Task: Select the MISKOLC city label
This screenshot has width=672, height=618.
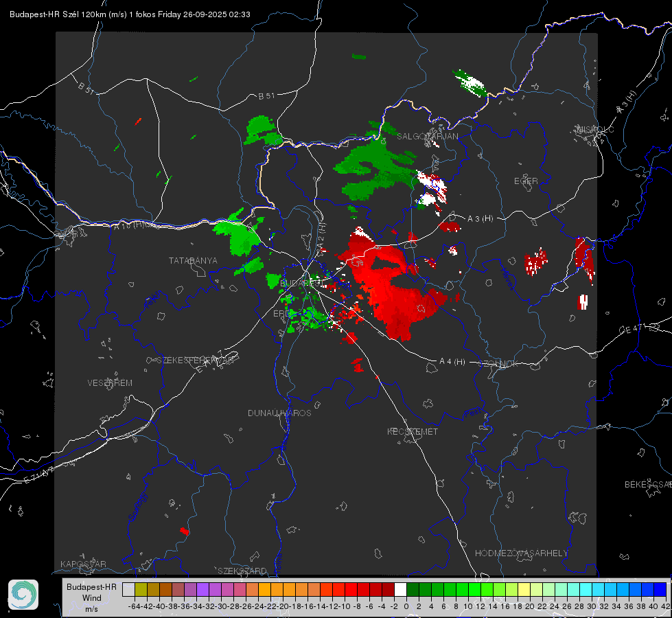Action: pyautogui.click(x=595, y=129)
